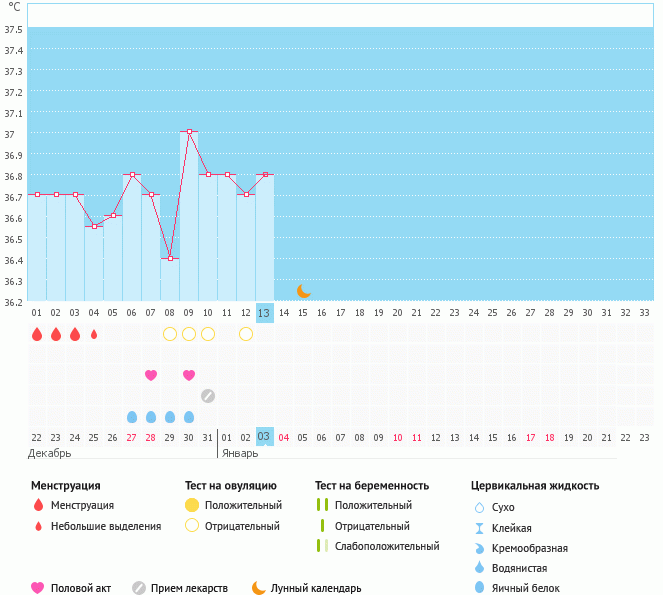The image size is (663, 595).
Task: Click the 36.8 temperature point on day 06
Action: point(132,174)
